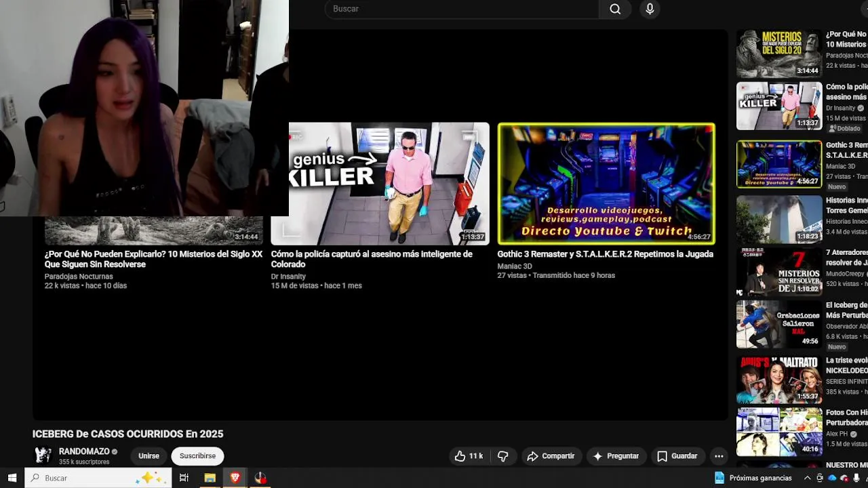Open more actions three-dot menu

719,456
